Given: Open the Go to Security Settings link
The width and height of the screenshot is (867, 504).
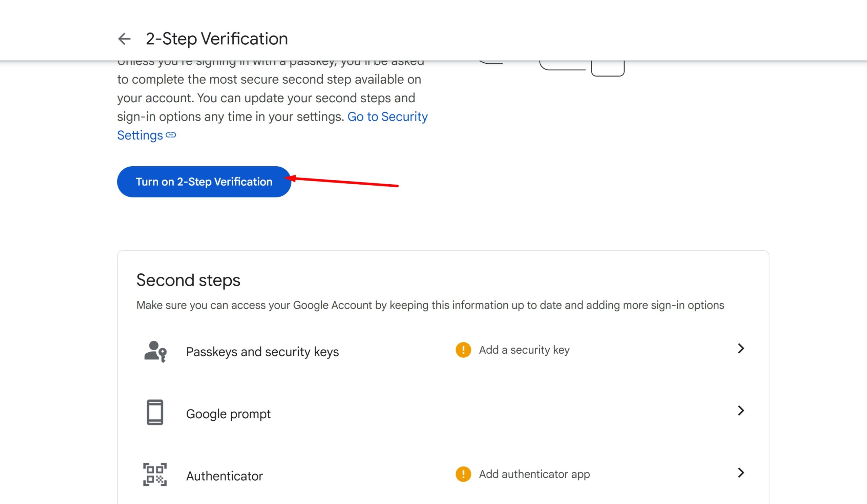Looking at the screenshot, I should click(387, 117).
